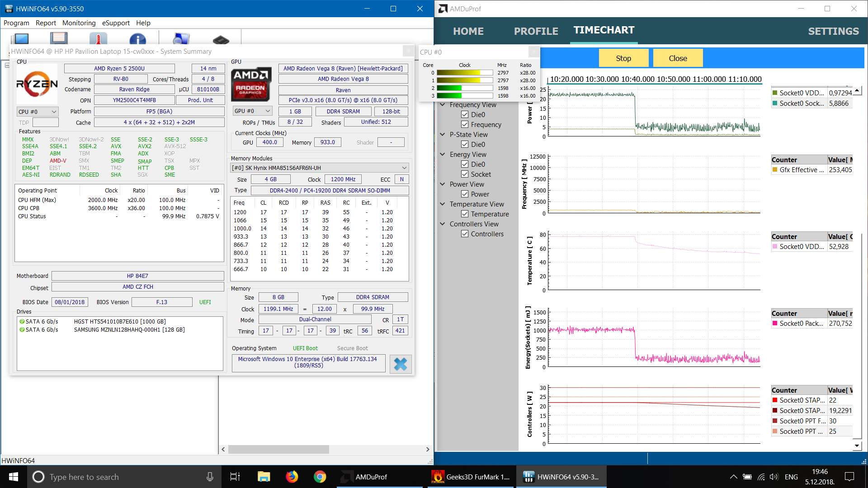Open SETTINGS in AMDuProf
Viewport: 868px width, 488px height.
point(833,31)
